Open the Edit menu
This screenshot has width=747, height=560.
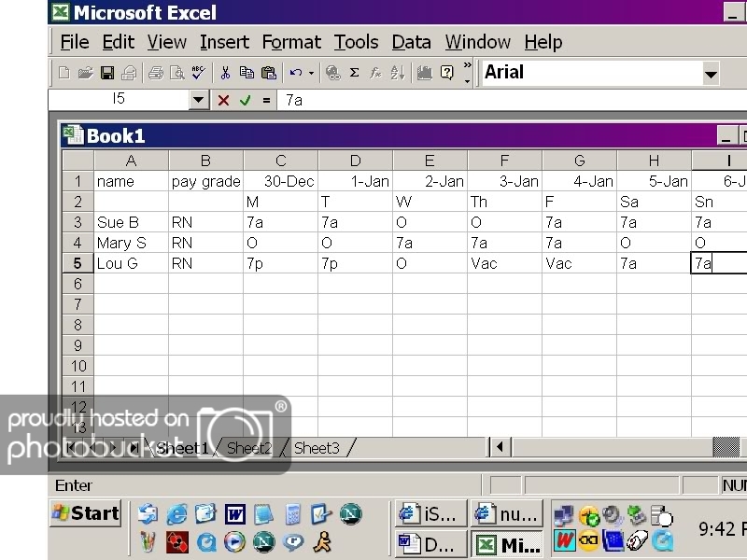[119, 42]
